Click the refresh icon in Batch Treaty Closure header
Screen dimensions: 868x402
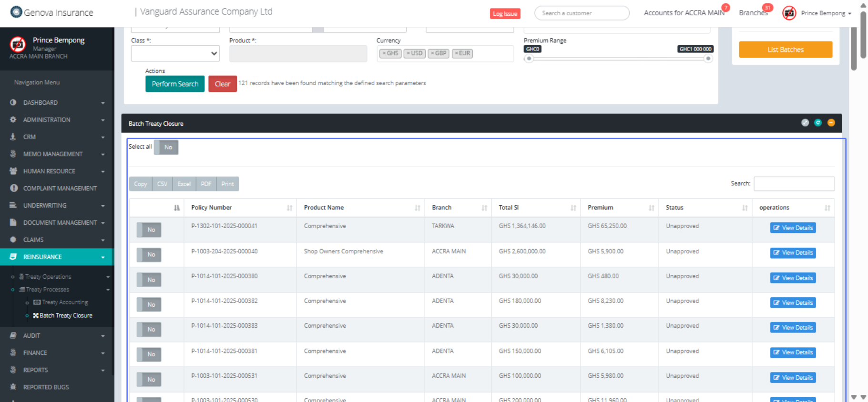click(x=818, y=123)
